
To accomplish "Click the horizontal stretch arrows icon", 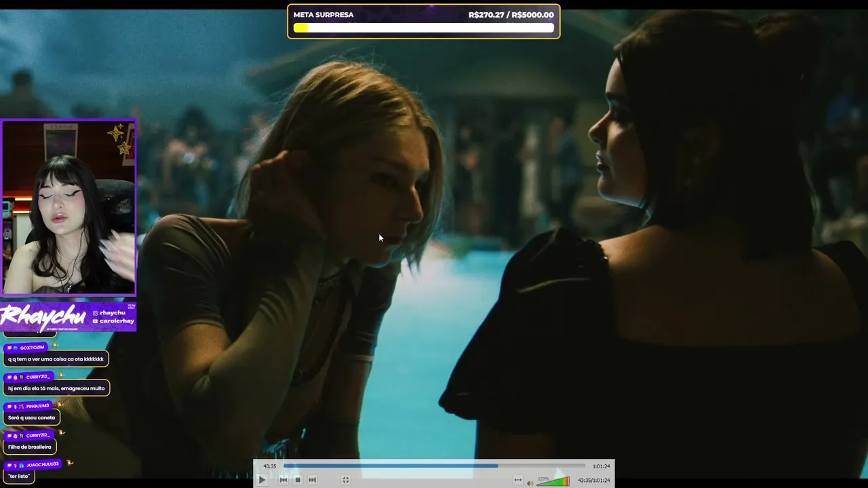I will click(518, 480).
